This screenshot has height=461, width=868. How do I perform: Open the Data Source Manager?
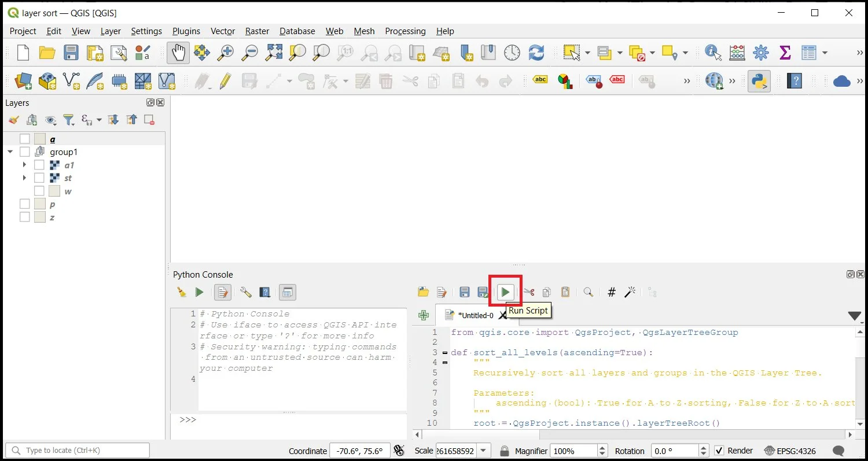23,81
